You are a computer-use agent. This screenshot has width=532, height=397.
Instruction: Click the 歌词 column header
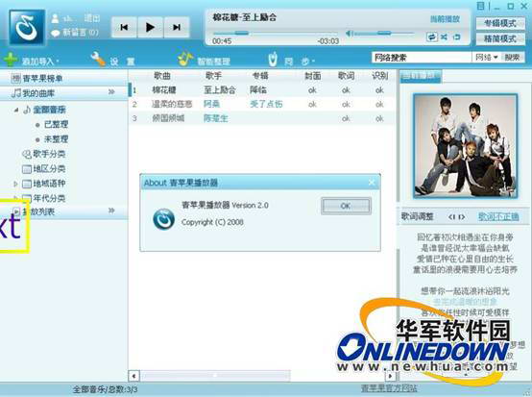346,76
